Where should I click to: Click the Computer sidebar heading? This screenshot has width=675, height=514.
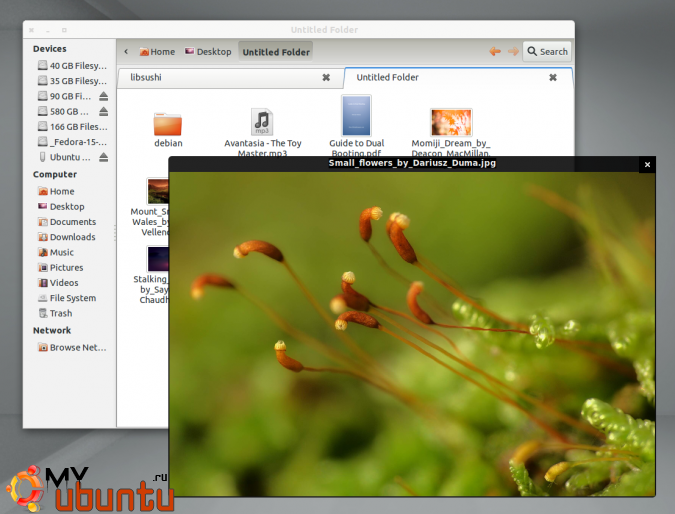pos(55,174)
